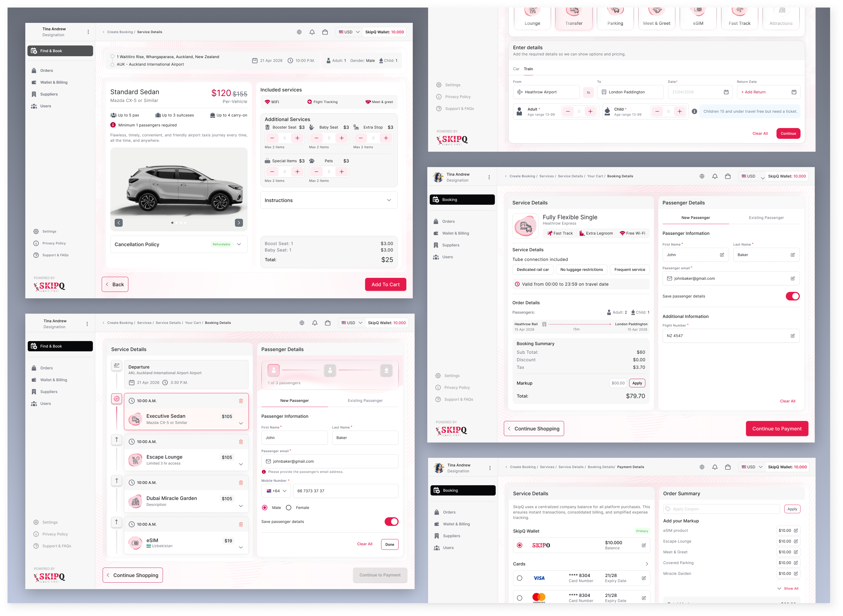The height and width of the screenshot is (616, 843).
Task: Select Visa card radio button
Action: pyautogui.click(x=519, y=578)
